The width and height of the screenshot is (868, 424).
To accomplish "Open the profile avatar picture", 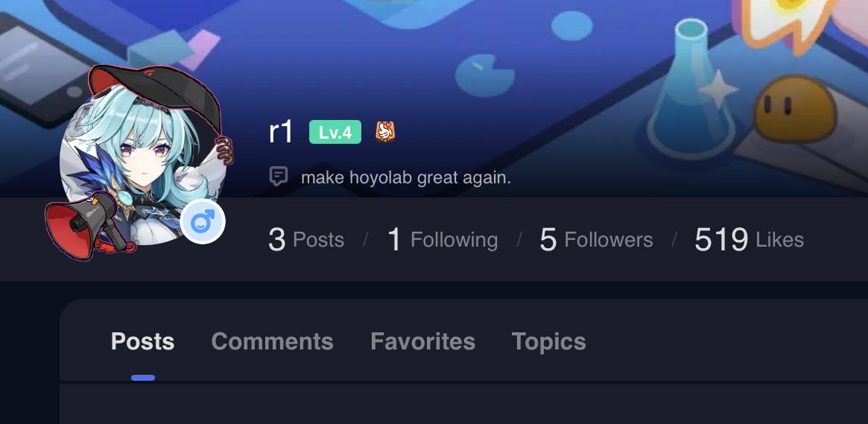I will [143, 164].
